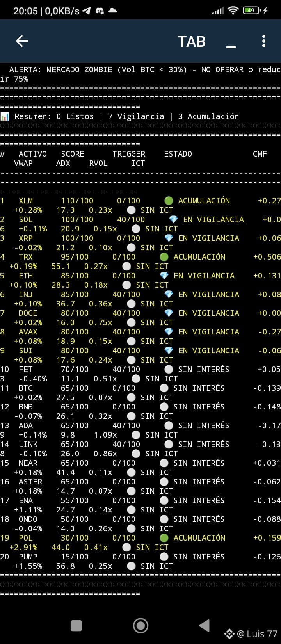Image resolution: width=281 pixels, height=644 pixels.
Task: Tap the 1.09x RVOL value for ADA
Action: coord(105,435)
